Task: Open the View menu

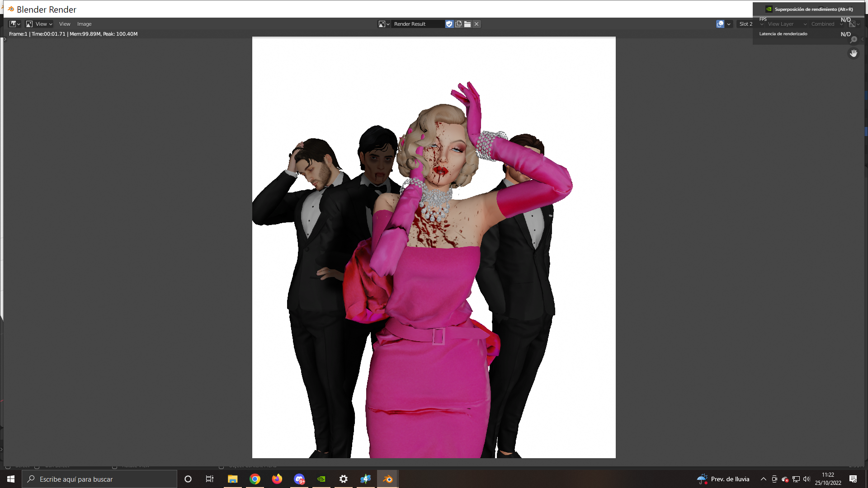Action: [65, 24]
